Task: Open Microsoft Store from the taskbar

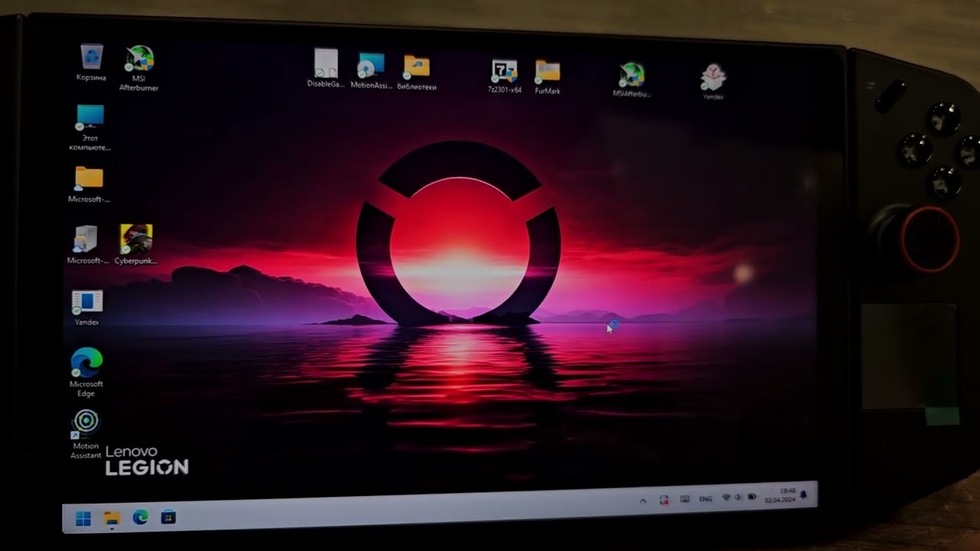Action: tap(168, 518)
